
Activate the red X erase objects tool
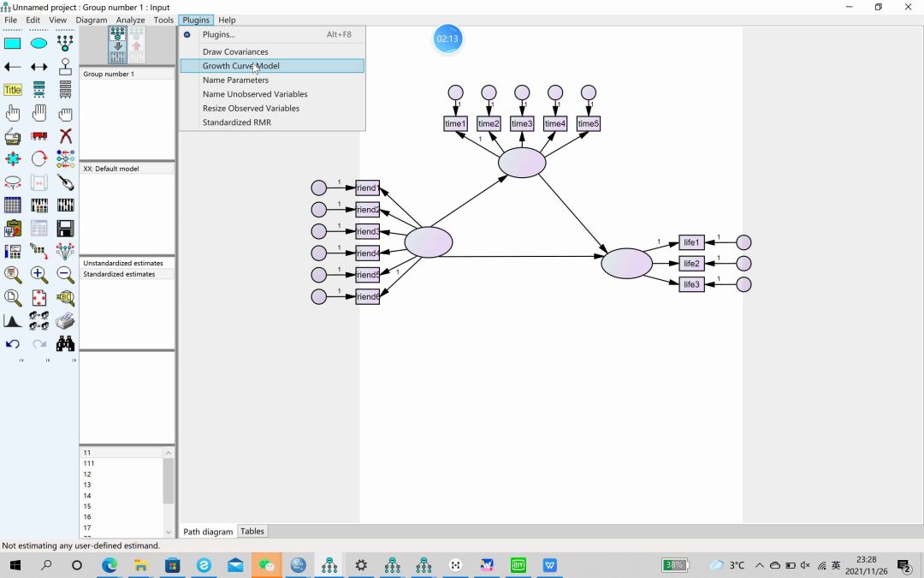click(x=65, y=136)
